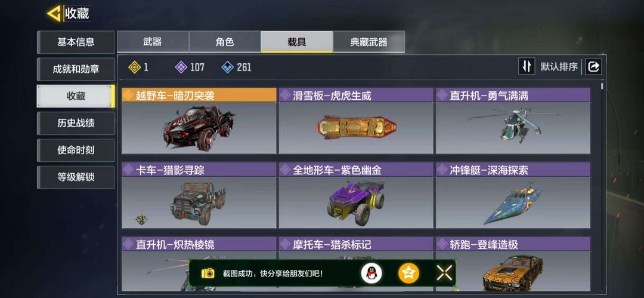
Task: Select the 越野车-暗刃突袭 vehicle card
Action: [199, 121]
